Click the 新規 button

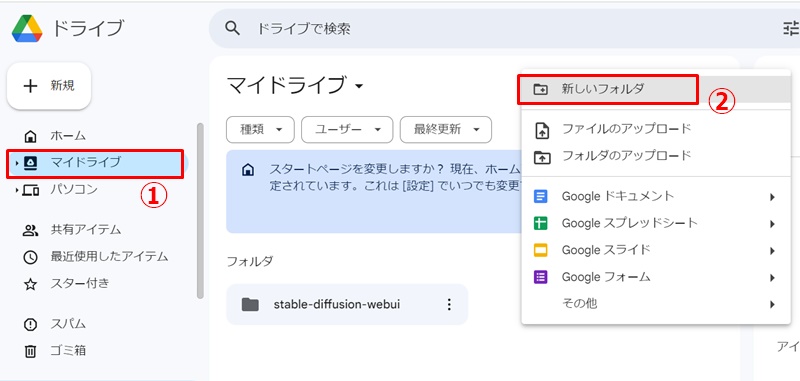[x=49, y=86]
